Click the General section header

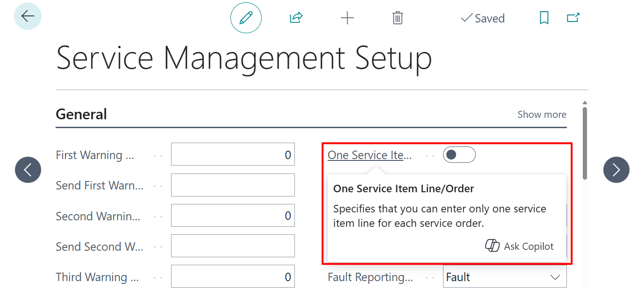(x=81, y=114)
